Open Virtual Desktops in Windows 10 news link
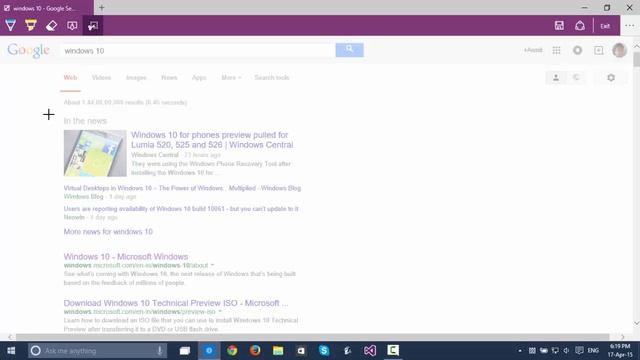This screenshot has width=640, height=360. pyautogui.click(x=182, y=188)
